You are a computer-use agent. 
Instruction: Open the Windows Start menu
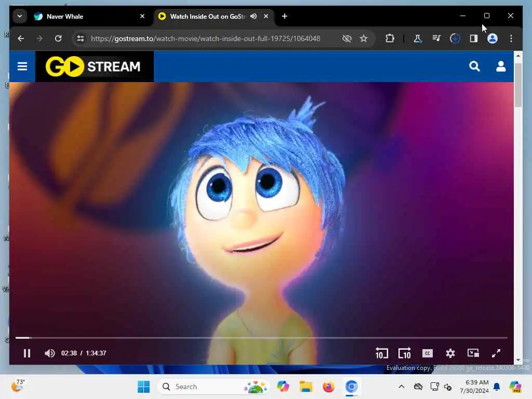tap(143, 387)
